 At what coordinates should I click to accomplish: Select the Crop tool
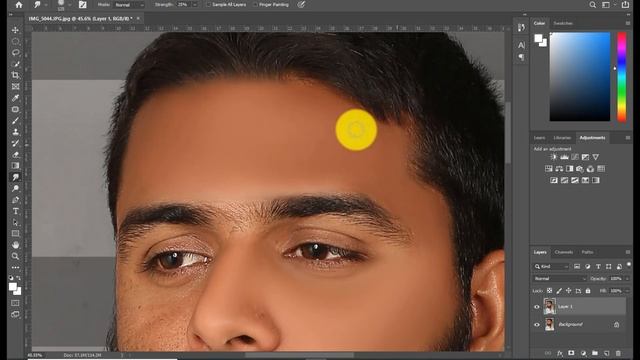pyautogui.click(x=16, y=75)
